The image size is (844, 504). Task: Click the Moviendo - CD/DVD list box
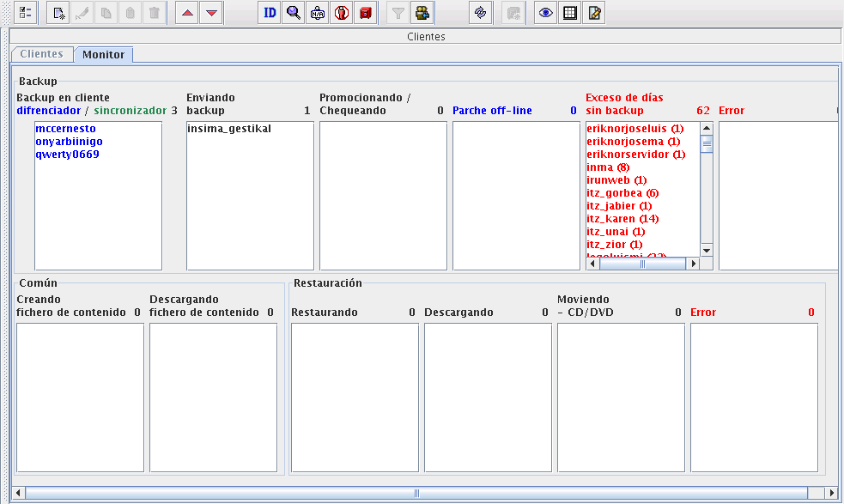point(621,398)
